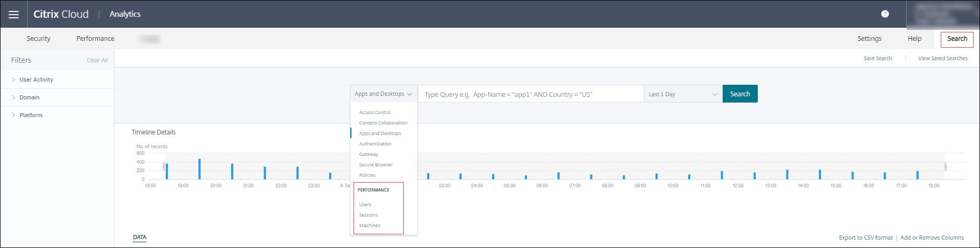The height and width of the screenshot is (248, 980).
Task: Click the Save Search link
Action: 878,59
